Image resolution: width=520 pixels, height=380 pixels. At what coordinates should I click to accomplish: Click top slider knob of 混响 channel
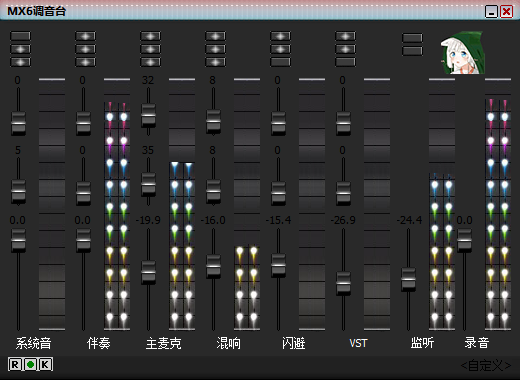[213, 122]
